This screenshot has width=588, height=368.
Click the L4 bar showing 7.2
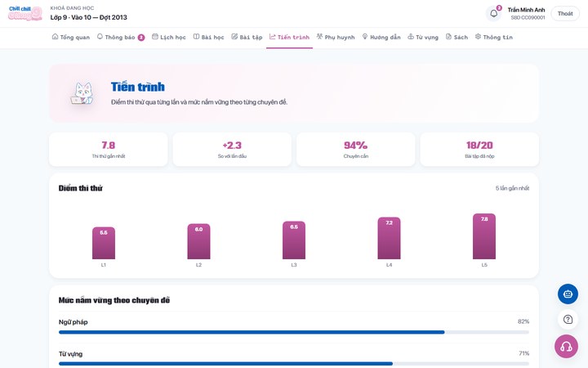389,238
